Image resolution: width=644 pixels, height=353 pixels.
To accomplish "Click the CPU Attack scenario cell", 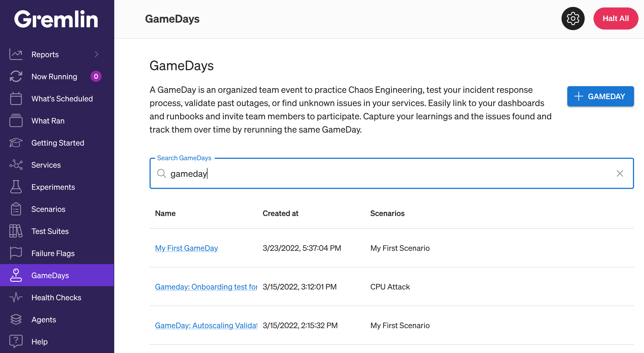I will (390, 287).
